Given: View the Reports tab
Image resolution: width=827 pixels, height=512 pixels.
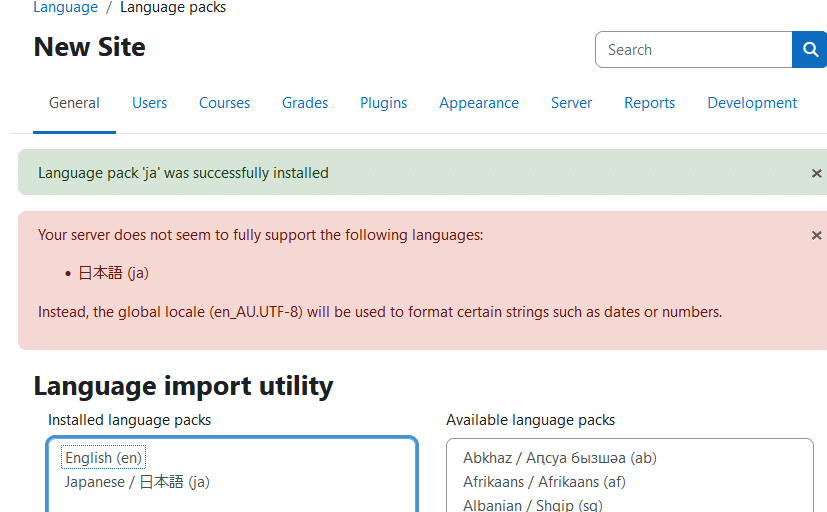Looking at the screenshot, I should click(649, 103).
